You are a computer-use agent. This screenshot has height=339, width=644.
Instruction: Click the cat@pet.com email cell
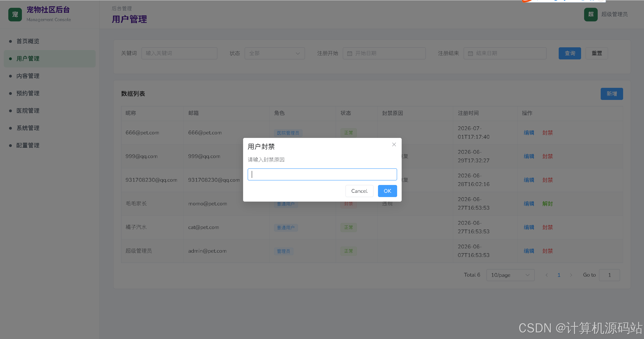203,227
